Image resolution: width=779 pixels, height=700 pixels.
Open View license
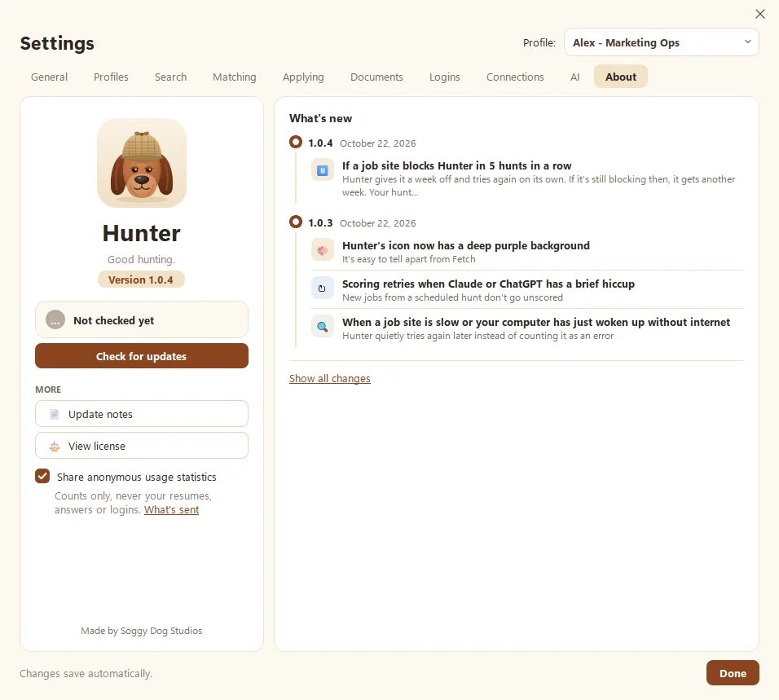point(142,446)
